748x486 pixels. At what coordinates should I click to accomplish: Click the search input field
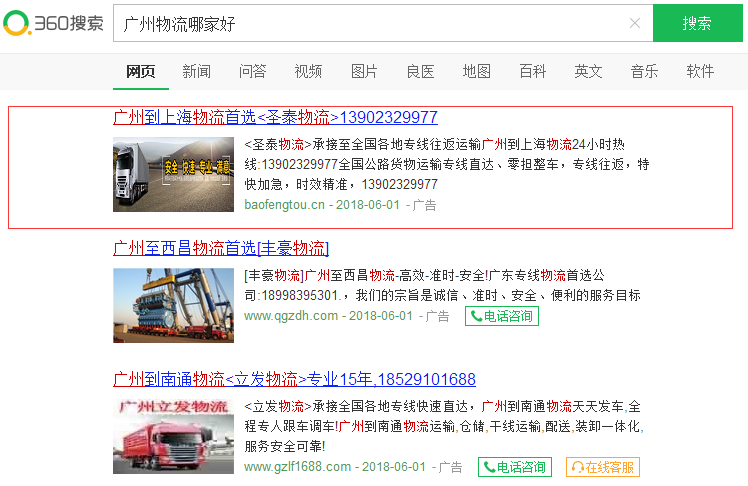[x=370, y=24]
